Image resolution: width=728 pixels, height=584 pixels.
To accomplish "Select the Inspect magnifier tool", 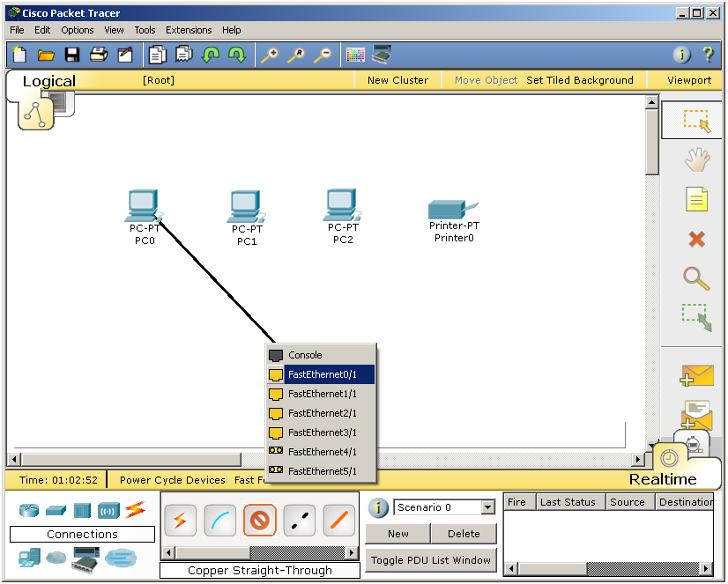I will tap(696, 278).
